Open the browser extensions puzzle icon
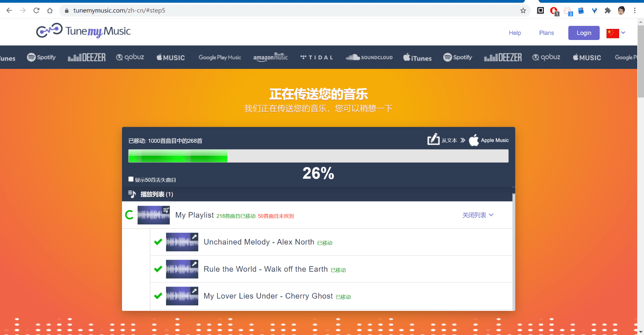Image resolution: width=644 pixels, height=335 pixels. tap(607, 10)
